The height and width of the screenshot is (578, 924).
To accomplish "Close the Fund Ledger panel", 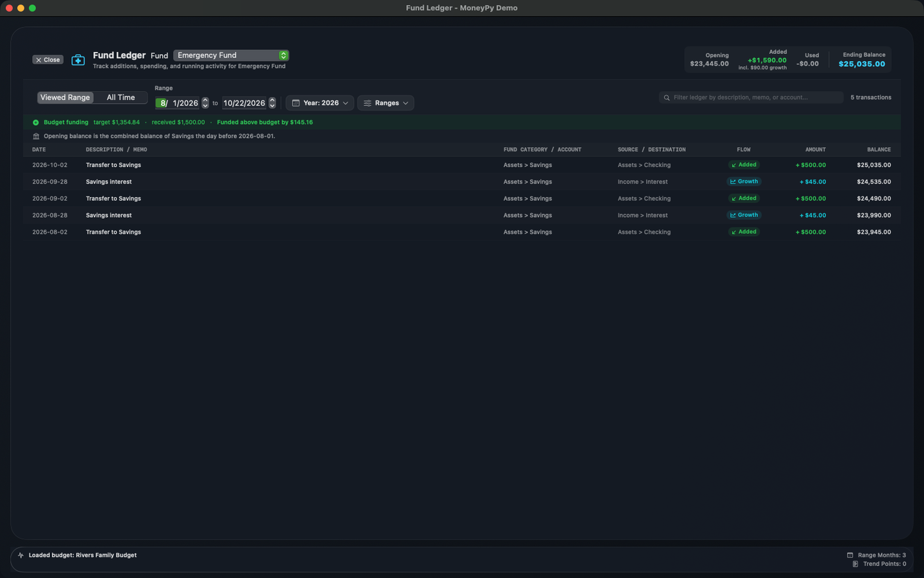I will coord(48,60).
